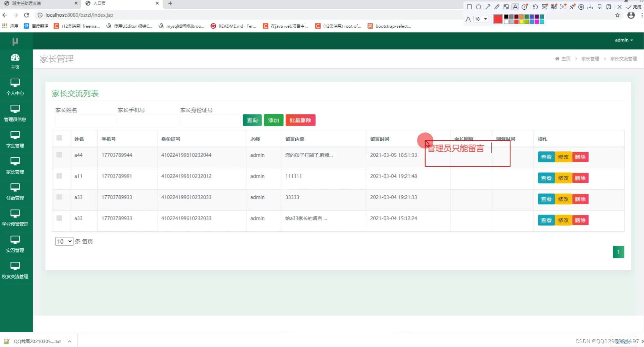Pin the screenshot to the screen
The width and height of the screenshot is (644, 347).
572,7
